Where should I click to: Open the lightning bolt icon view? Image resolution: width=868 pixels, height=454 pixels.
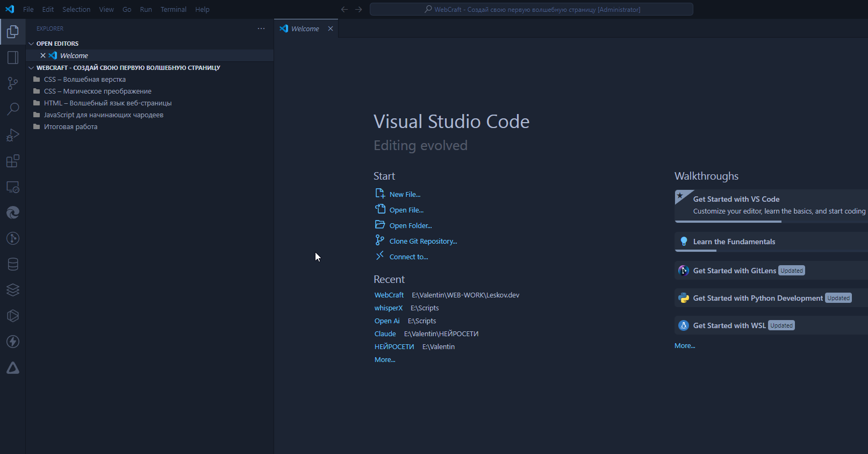(x=13, y=342)
